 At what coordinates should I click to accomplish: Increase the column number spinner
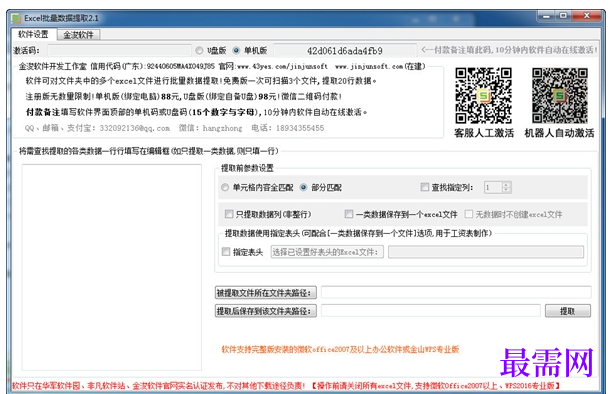click(506, 185)
